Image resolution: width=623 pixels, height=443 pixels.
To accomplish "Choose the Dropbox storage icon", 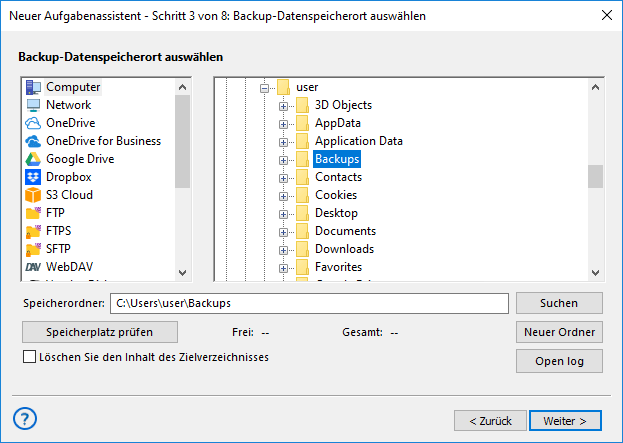I will click(32, 177).
